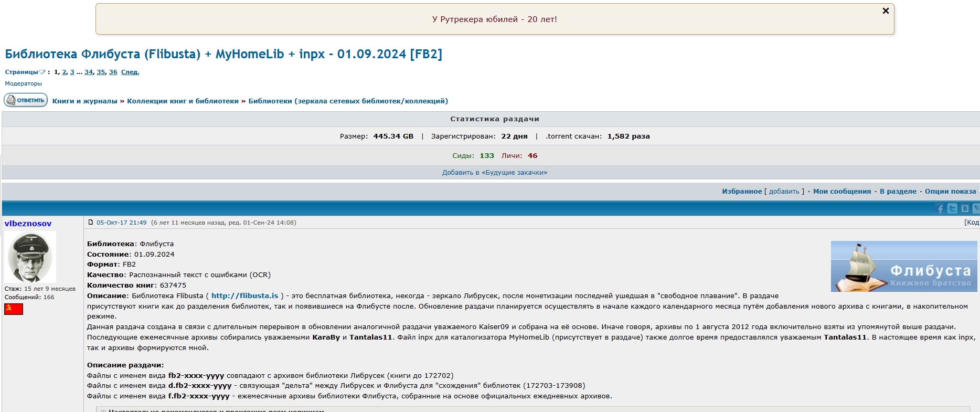The width and height of the screenshot is (980, 412).
Task: Click the Состояние: 01.09.2024 line
Action: click(131, 255)
